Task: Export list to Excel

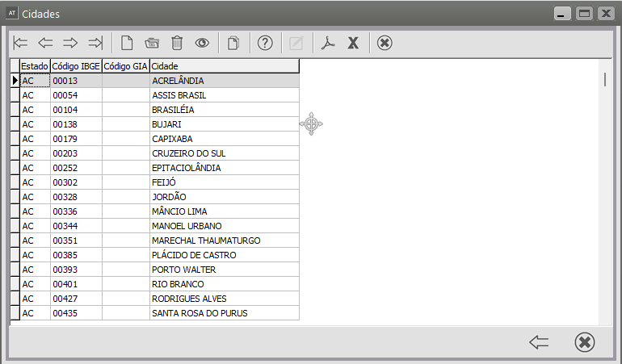Action: (x=353, y=43)
